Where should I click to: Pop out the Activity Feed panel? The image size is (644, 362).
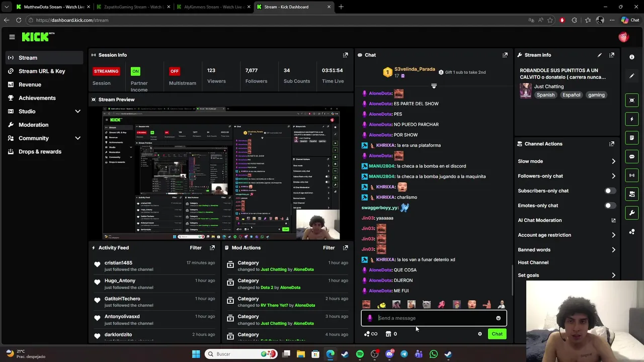[x=212, y=247]
